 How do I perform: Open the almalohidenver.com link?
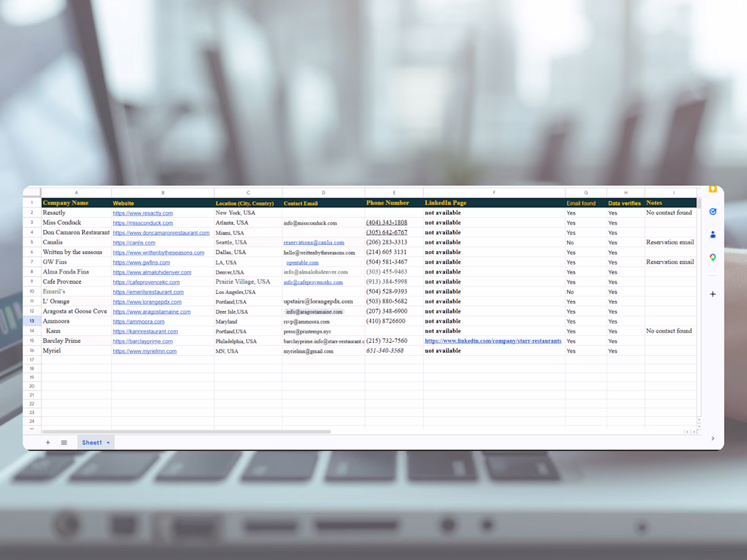pyautogui.click(x=152, y=272)
